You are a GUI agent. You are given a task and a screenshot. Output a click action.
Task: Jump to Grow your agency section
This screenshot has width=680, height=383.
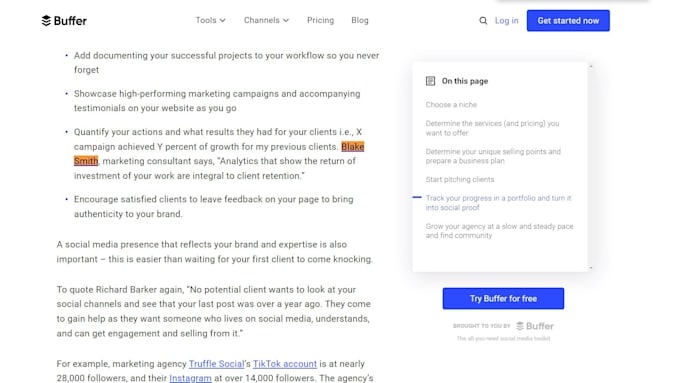click(499, 231)
